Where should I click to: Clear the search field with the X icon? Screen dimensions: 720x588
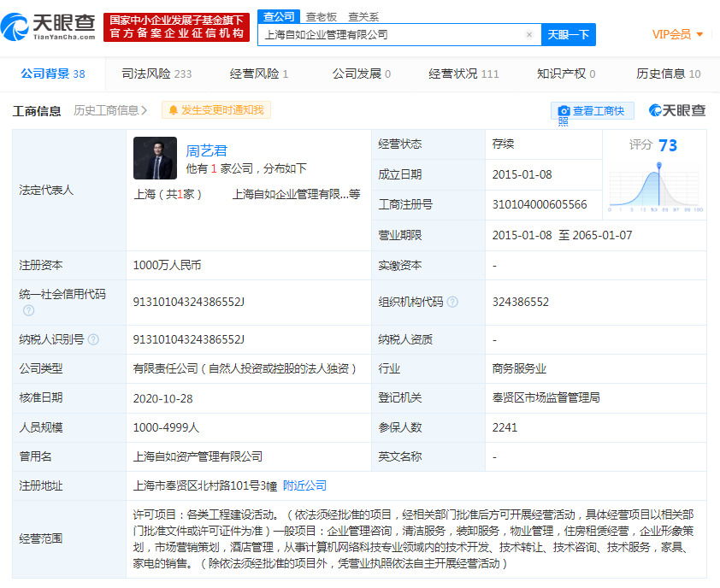click(529, 34)
